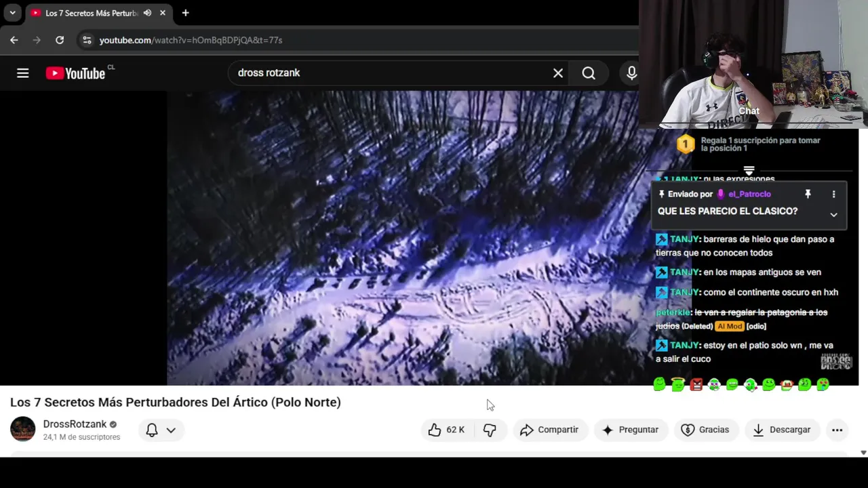This screenshot has height=488, width=868.
Task: Click the browser forward arrow
Action: tap(37, 40)
